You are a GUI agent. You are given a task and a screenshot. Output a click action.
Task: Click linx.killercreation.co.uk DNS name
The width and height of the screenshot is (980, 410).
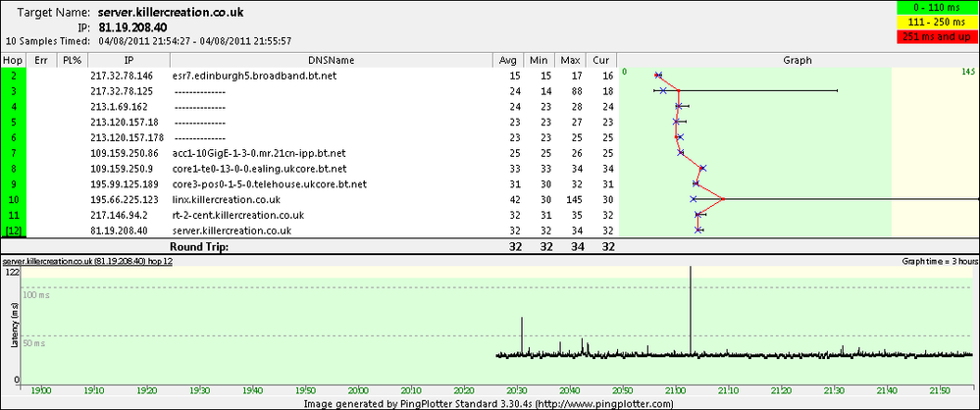pyautogui.click(x=228, y=200)
